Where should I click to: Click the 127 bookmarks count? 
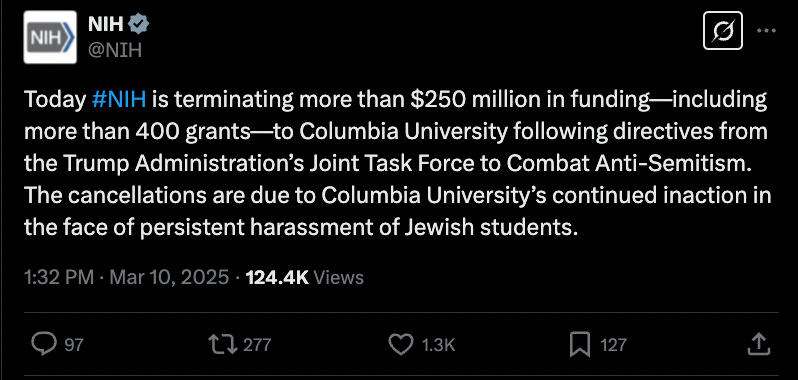[x=613, y=345]
